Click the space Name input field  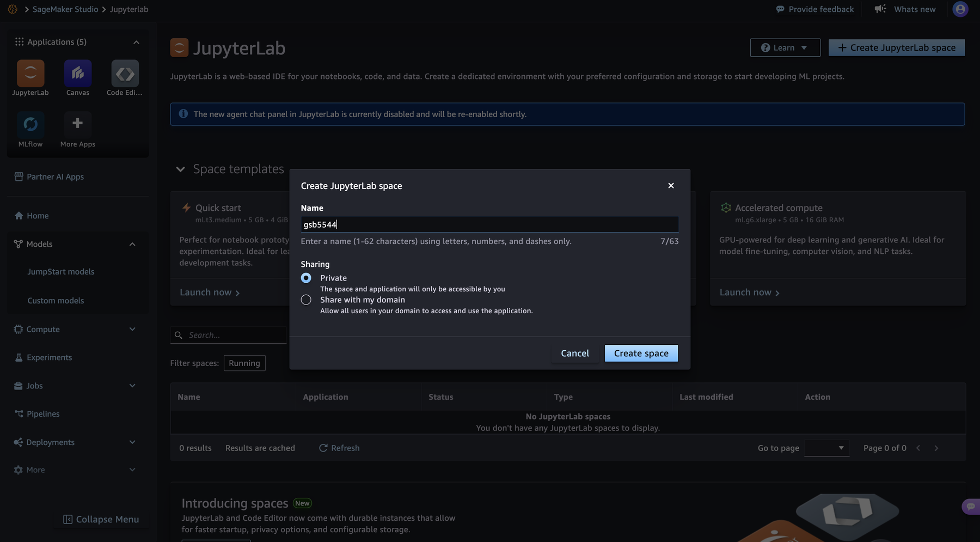489,224
